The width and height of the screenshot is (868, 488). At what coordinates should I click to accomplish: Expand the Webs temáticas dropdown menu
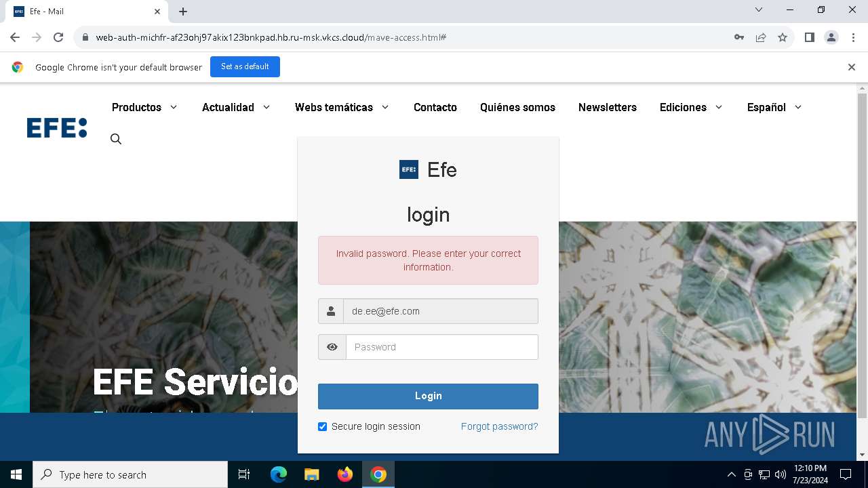342,107
